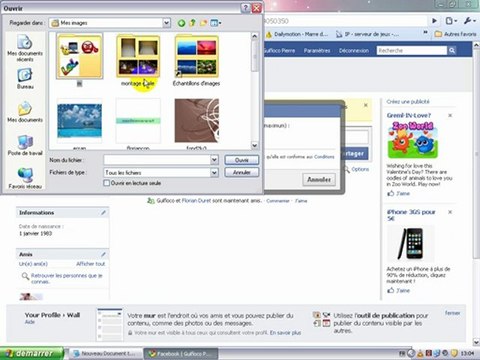Screen dimensions: 480x360
Task: Click Déconnexion on Facebook bar
Action: tap(354, 51)
